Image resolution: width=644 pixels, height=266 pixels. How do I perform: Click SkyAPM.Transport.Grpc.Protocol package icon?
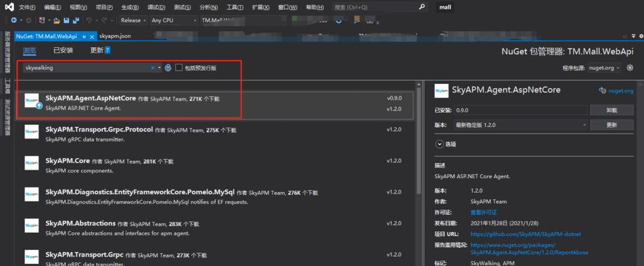click(x=32, y=132)
